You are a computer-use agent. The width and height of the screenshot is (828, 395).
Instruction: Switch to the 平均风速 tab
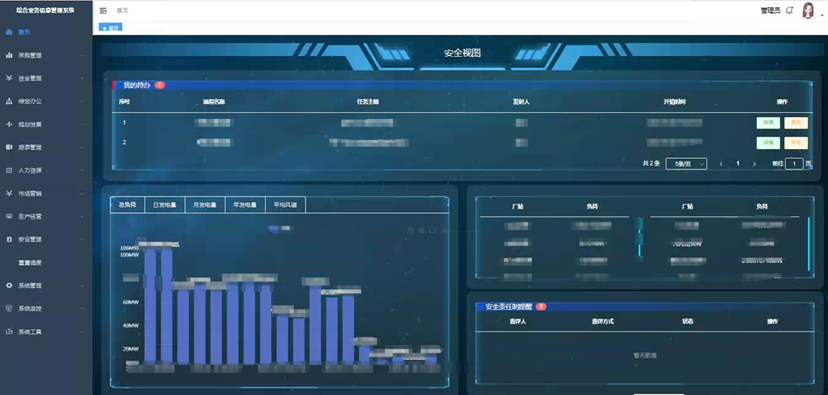pyautogui.click(x=286, y=205)
